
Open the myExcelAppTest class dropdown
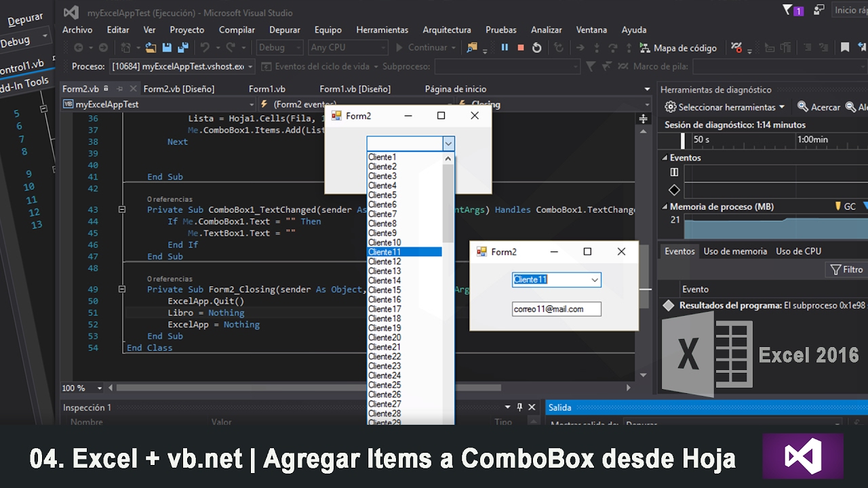[158, 104]
